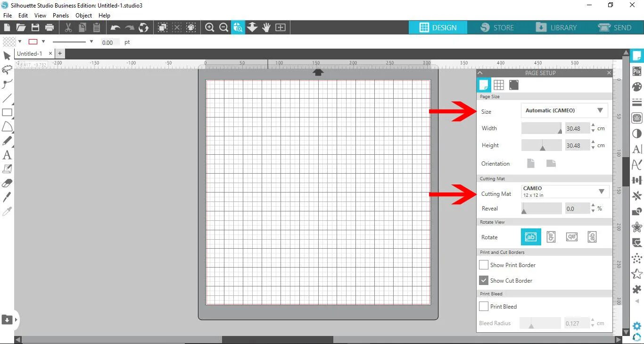This screenshot has width=644, height=344.
Task: Choose the Select arrow tool
Action: 7,56
